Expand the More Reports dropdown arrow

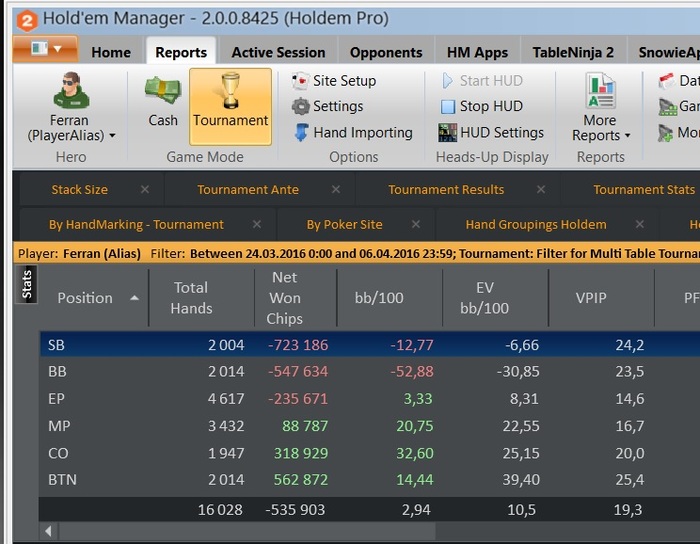627,135
